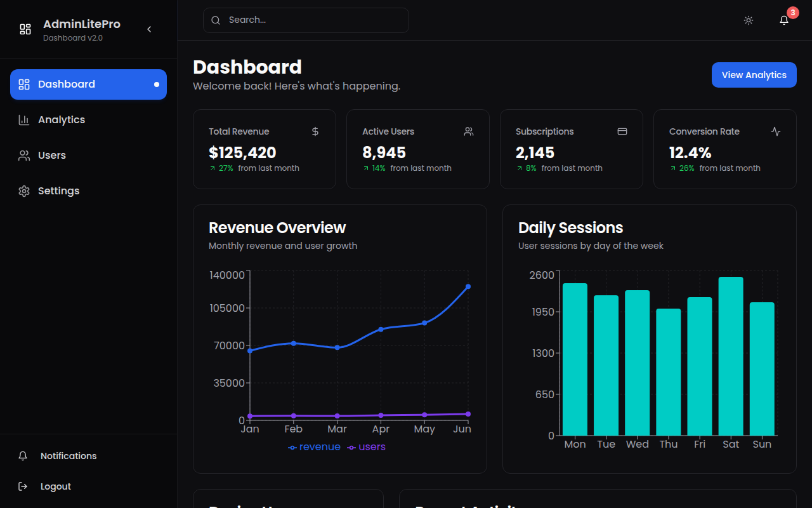Click the Thu bar in Daily Sessions
This screenshot has width=812, height=508.
tap(669, 372)
